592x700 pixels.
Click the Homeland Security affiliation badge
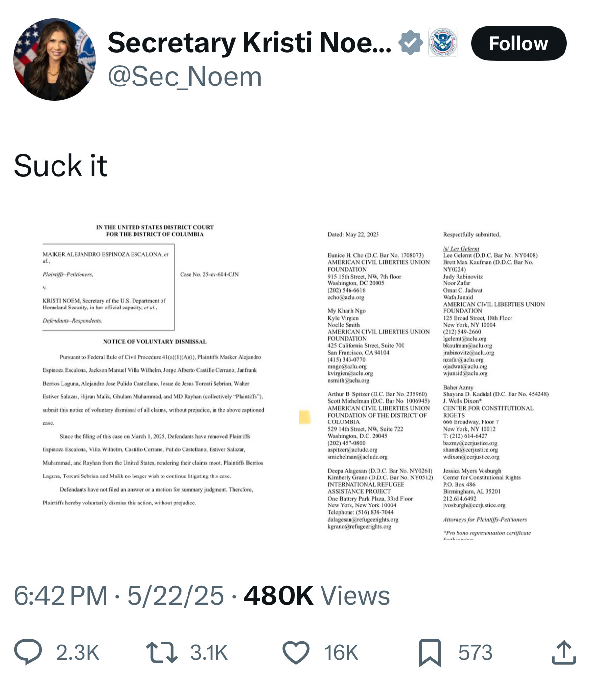[x=443, y=43]
